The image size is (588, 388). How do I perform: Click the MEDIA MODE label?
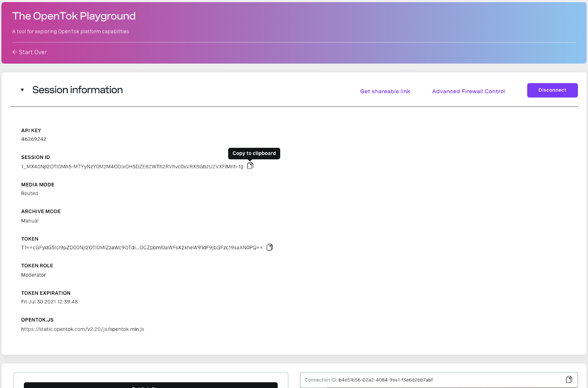(x=38, y=185)
